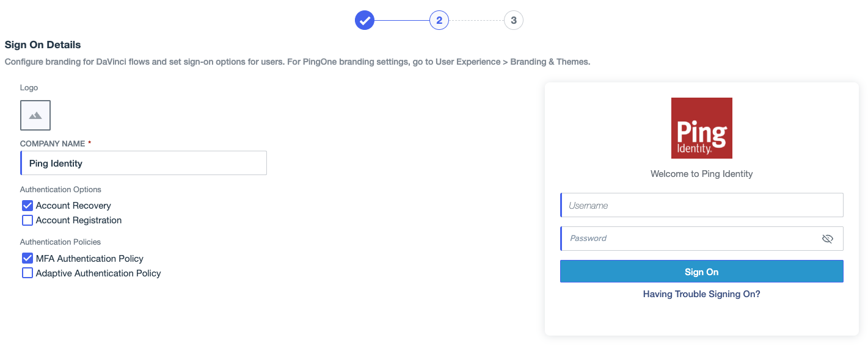
Task: Click the Logo field label
Action: click(x=29, y=88)
